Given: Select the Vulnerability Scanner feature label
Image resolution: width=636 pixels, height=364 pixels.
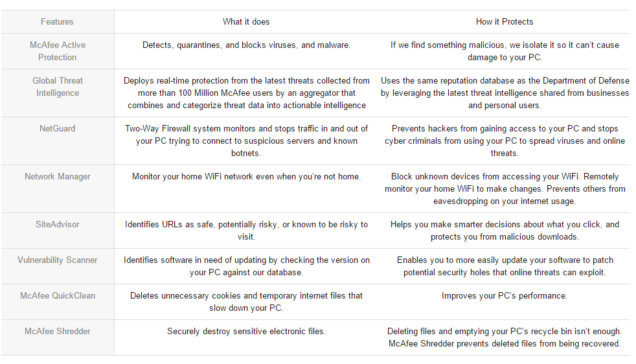Looking at the screenshot, I should point(58,260).
